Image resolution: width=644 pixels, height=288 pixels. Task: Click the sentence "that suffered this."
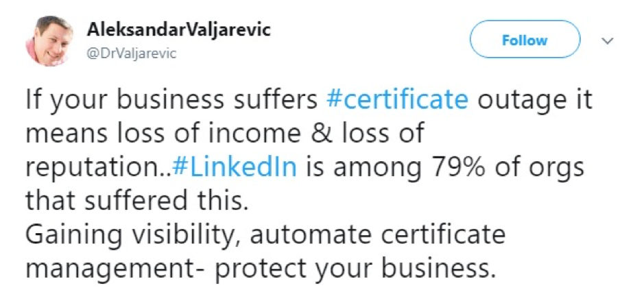coord(136,201)
